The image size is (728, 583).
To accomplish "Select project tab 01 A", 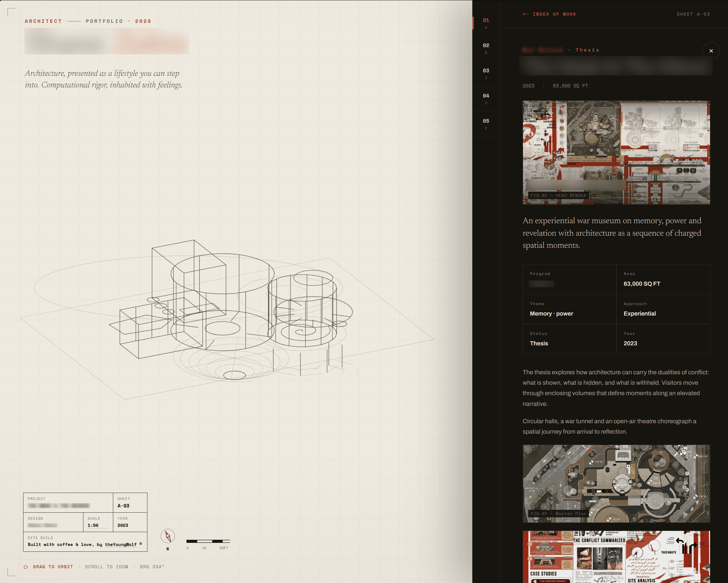I will (486, 23).
